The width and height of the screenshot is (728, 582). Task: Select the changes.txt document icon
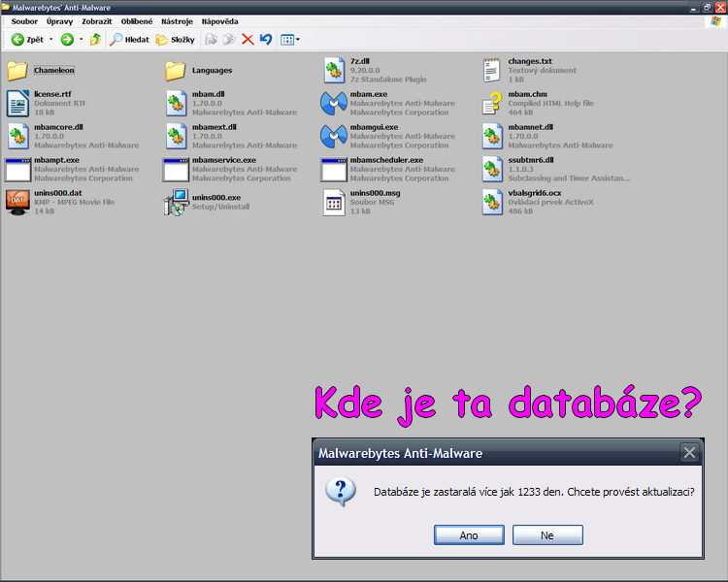coord(492,71)
